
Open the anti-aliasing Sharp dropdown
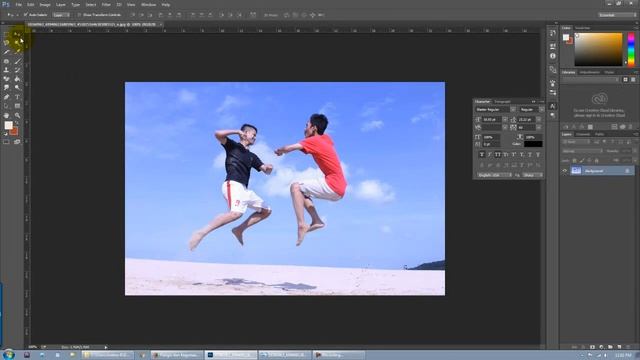point(532,175)
